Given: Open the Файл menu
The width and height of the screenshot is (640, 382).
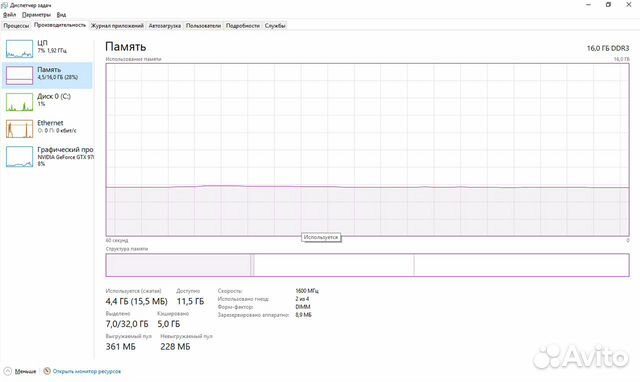Looking at the screenshot, I should click(9, 15).
